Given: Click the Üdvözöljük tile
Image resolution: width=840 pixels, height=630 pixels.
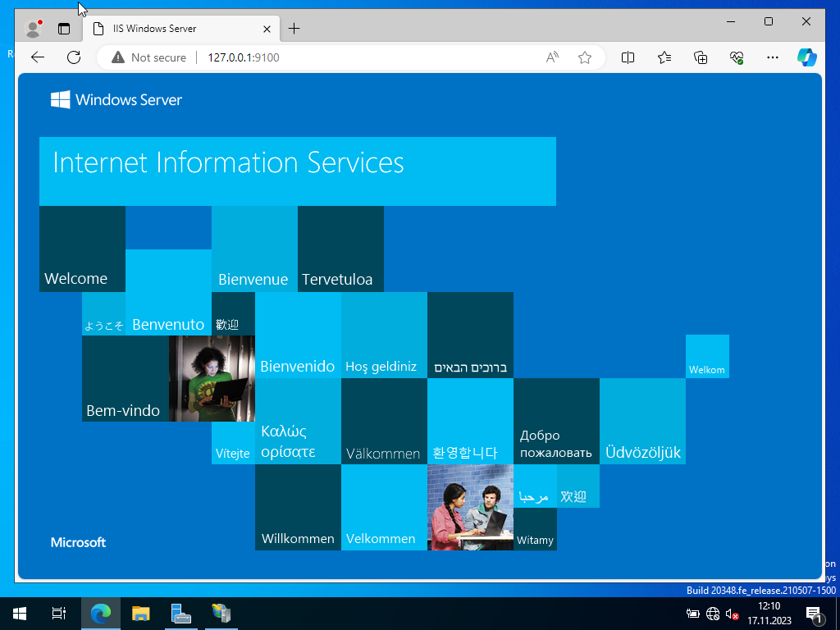Looking at the screenshot, I should point(643,422).
